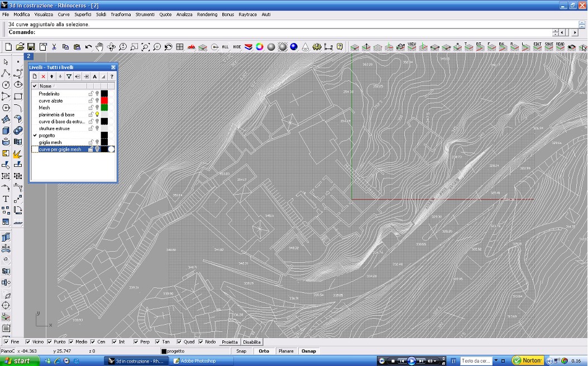Image resolution: width=588 pixels, height=366 pixels.
Task: Open the Rendering menu
Action: point(207,15)
